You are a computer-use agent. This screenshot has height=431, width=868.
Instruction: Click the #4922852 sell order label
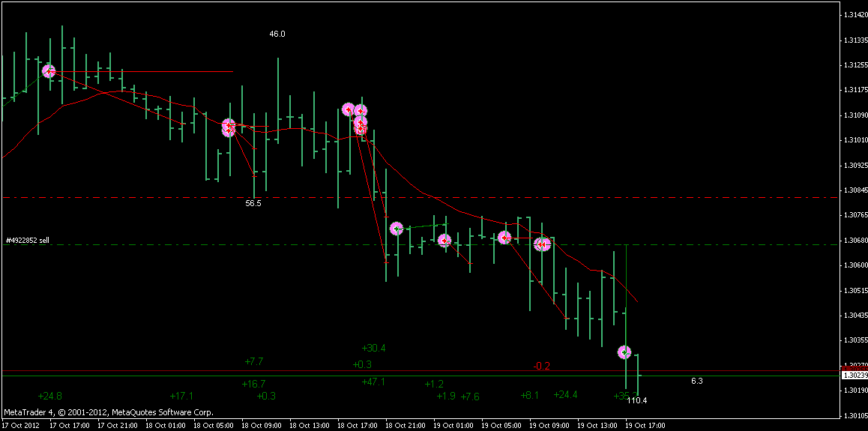pyautogui.click(x=28, y=240)
